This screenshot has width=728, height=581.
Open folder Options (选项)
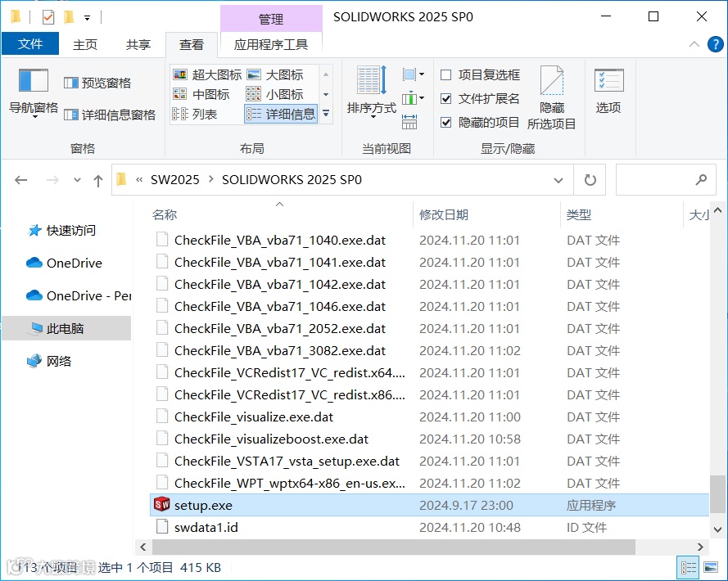coord(608,92)
